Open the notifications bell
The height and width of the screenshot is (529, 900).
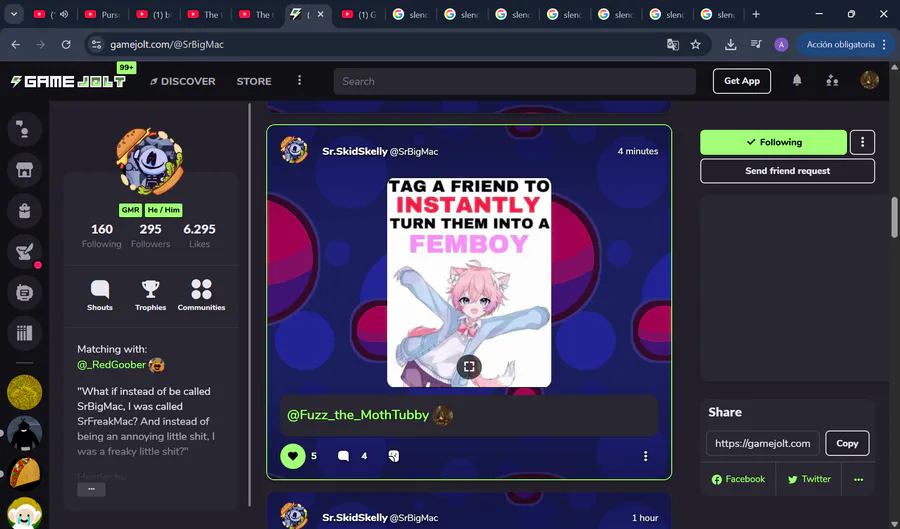point(797,81)
